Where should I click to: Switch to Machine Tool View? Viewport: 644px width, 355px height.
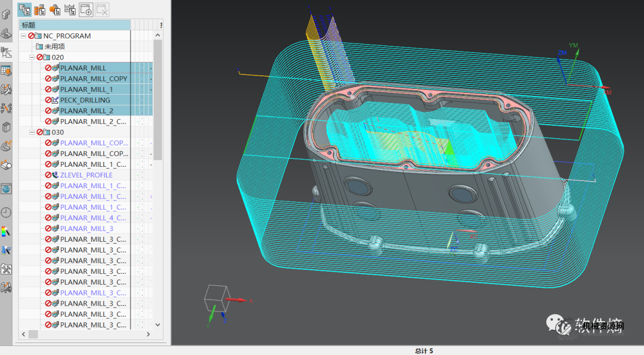click(40, 9)
